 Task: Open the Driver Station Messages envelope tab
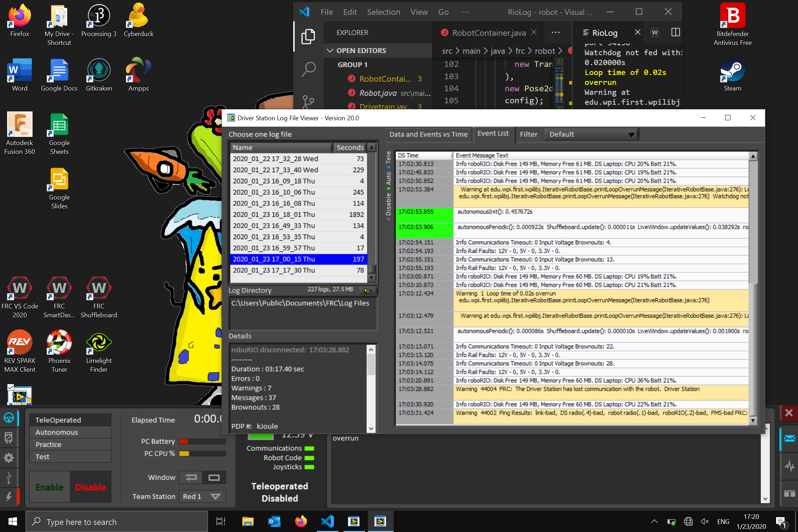pyautogui.click(x=789, y=439)
